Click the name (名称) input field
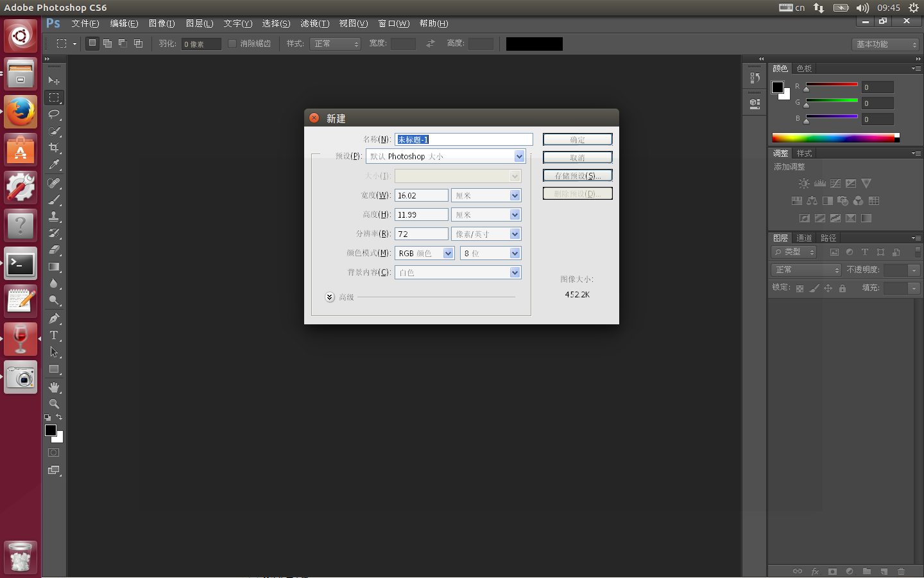This screenshot has width=924, height=578. pos(463,139)
